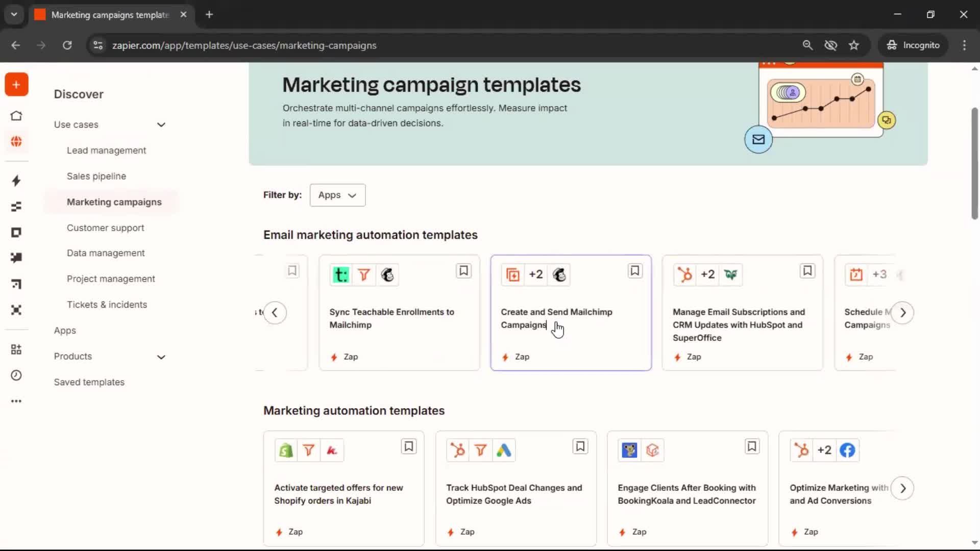Open Data management use case
980x551 pixels.
pos(106,253)
